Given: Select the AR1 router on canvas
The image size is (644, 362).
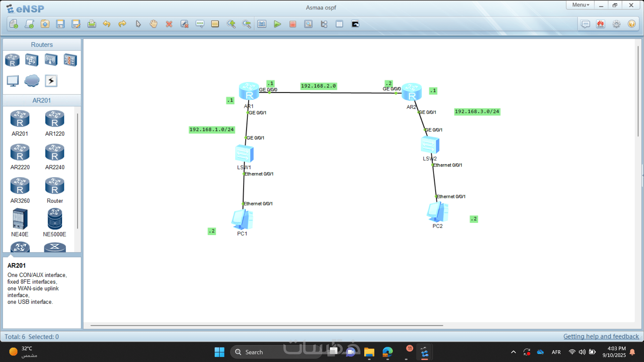Looking at the screenshot, I should tap(249, 91).
